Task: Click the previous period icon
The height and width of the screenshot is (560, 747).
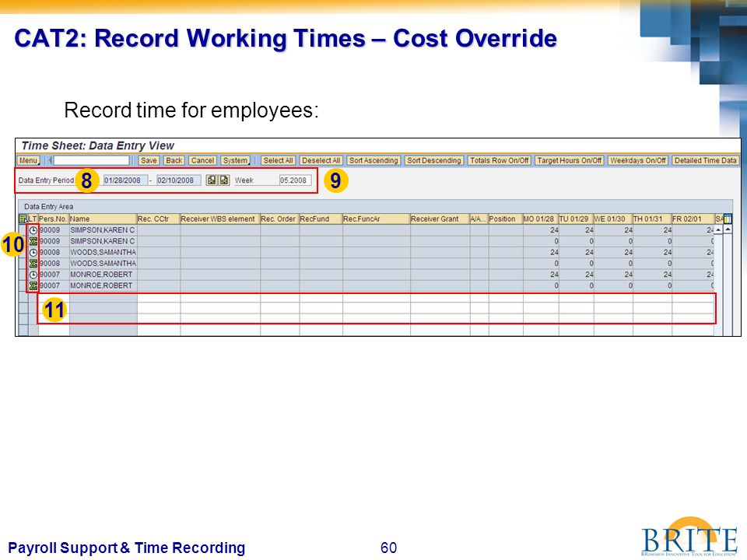Action: click(x=212, y=180)
